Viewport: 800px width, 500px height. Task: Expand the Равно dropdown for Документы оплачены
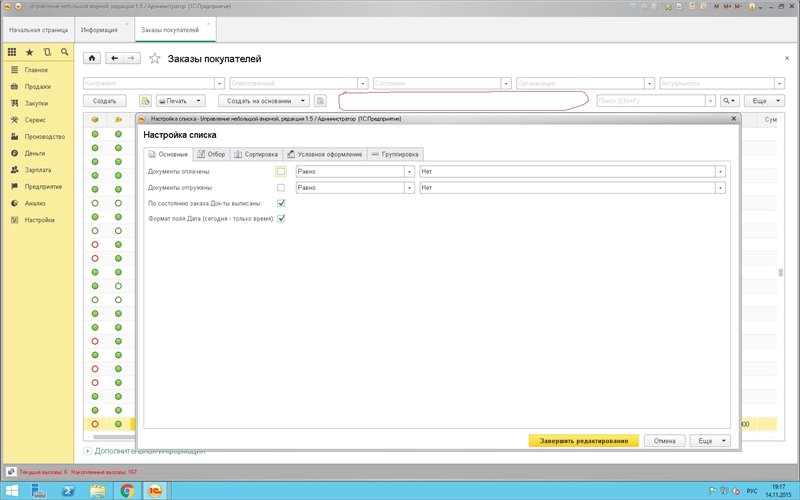click(410, 171)
